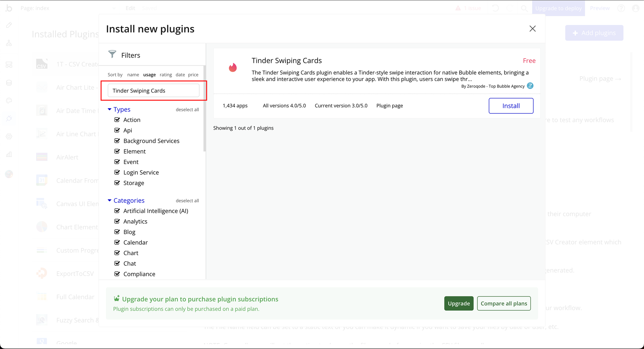Image resolution: width=644 pixels, height=349 pixels.
Task: Sort plugins by date
Action: click(180, 75)
